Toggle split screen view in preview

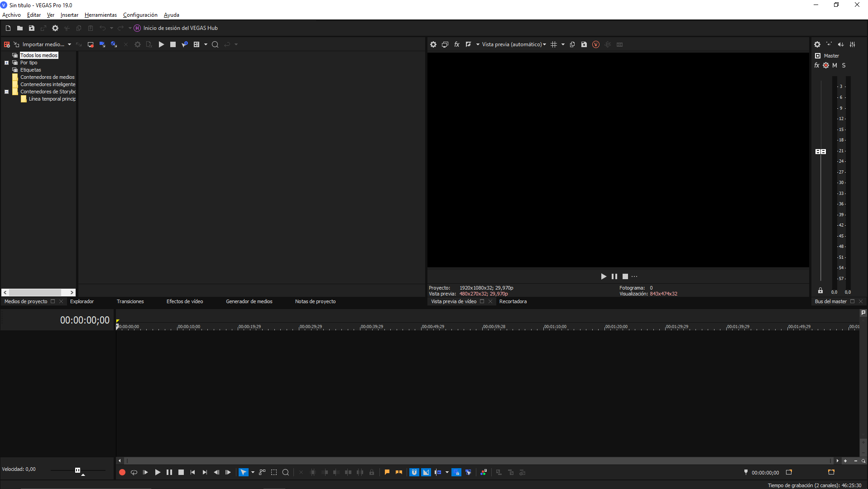coord(469,44)
